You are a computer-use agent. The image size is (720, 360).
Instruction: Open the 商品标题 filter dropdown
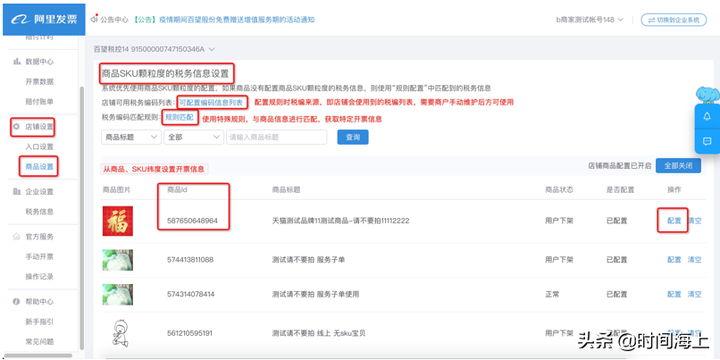click(x=131, y=137)
